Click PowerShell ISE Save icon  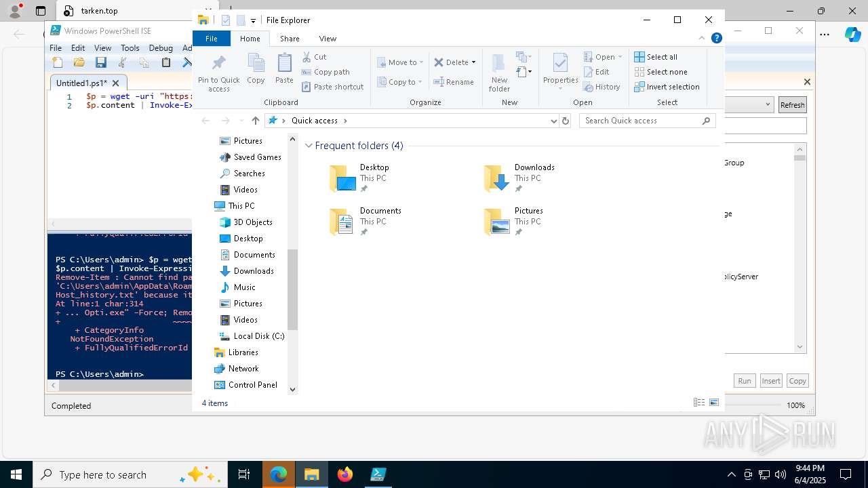(101, 63)
